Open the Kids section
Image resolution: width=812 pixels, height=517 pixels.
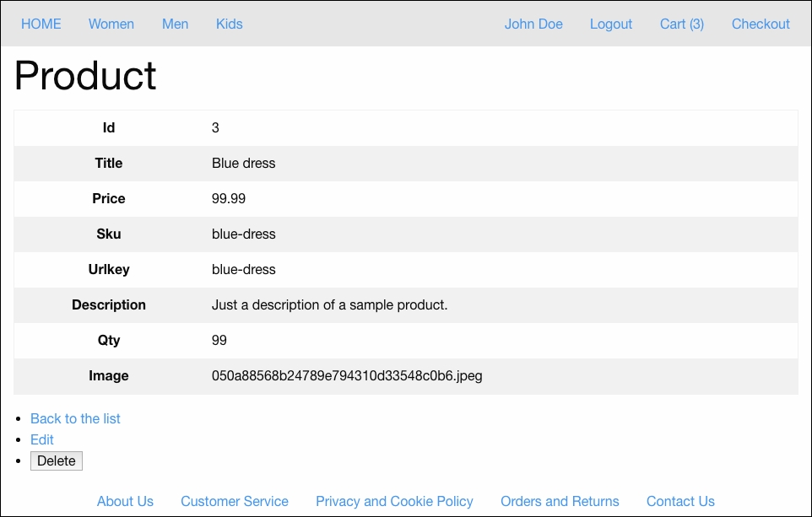click(x=229, y=24)
